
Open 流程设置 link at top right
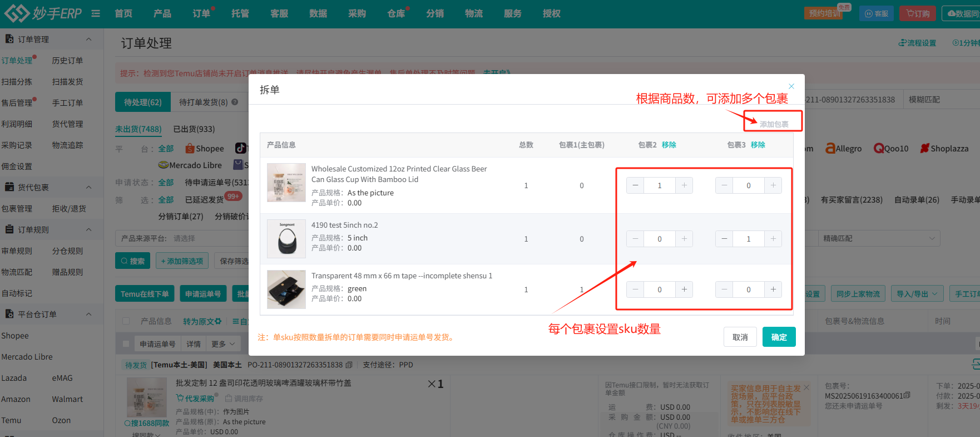(917, 43)
